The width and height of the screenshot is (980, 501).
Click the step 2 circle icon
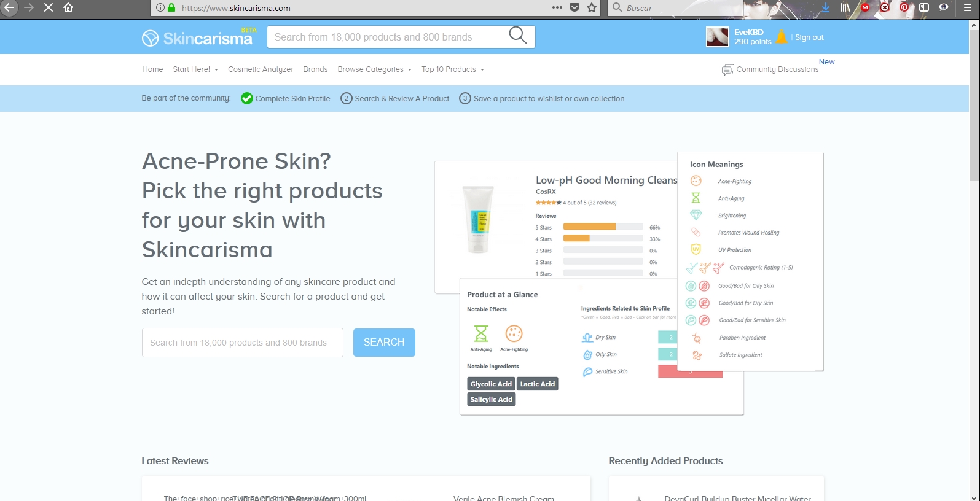coord(347,98)
